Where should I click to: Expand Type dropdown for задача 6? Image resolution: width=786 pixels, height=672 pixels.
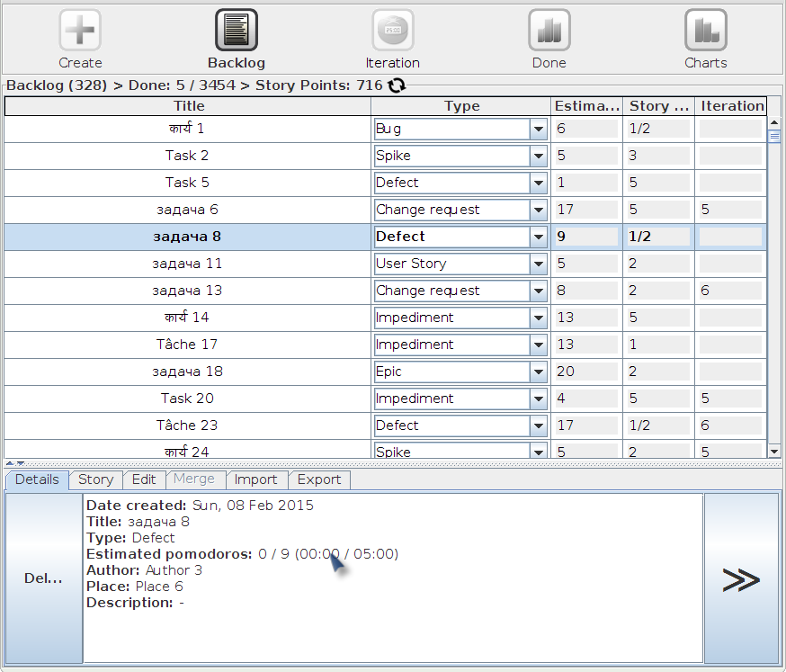coord(539,211)
